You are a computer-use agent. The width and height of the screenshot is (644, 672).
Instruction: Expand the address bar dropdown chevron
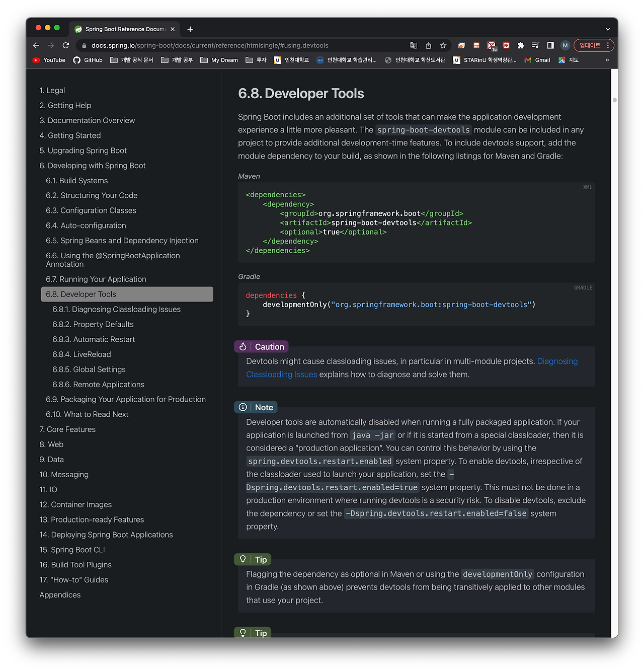(608, 29)
